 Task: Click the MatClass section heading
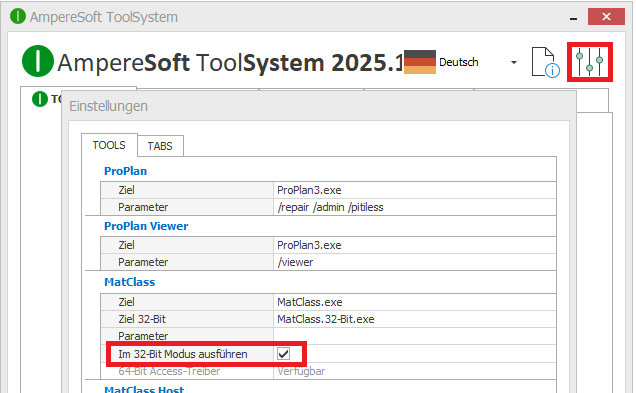coord(129,282)
